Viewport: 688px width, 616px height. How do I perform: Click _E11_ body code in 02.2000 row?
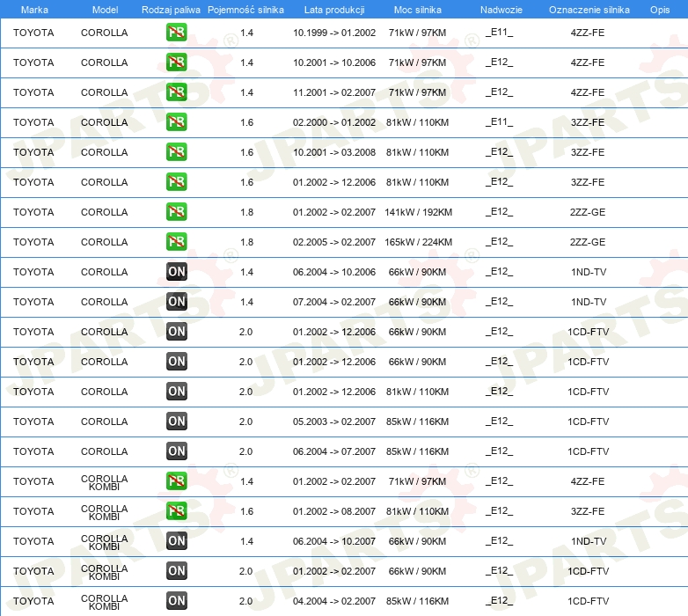point(500,122)
